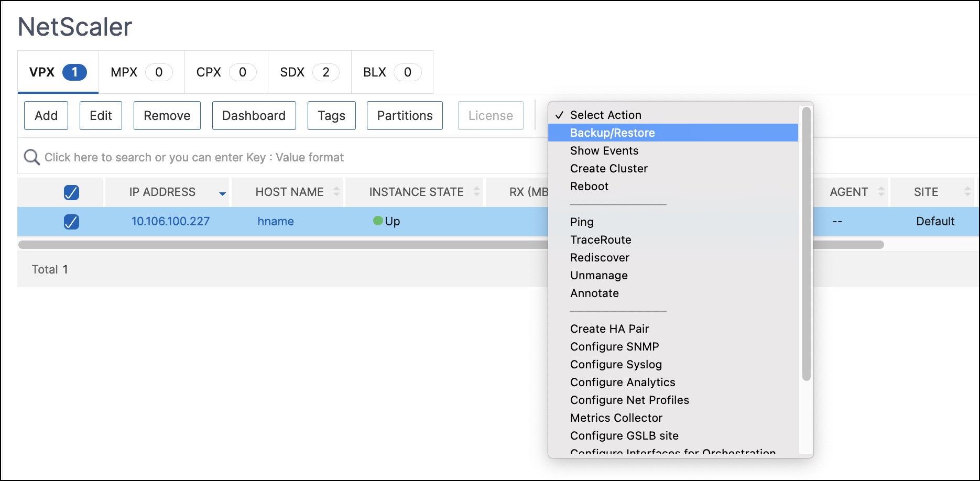Choose Create HA Pair
This screenshot has width=980, height=481.
[673, 329]
